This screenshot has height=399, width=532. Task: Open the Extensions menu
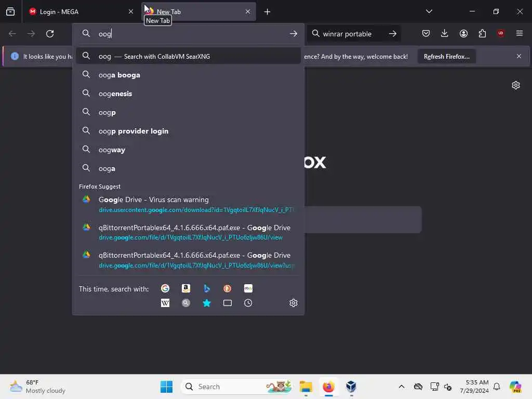click(x=482, y=33)
